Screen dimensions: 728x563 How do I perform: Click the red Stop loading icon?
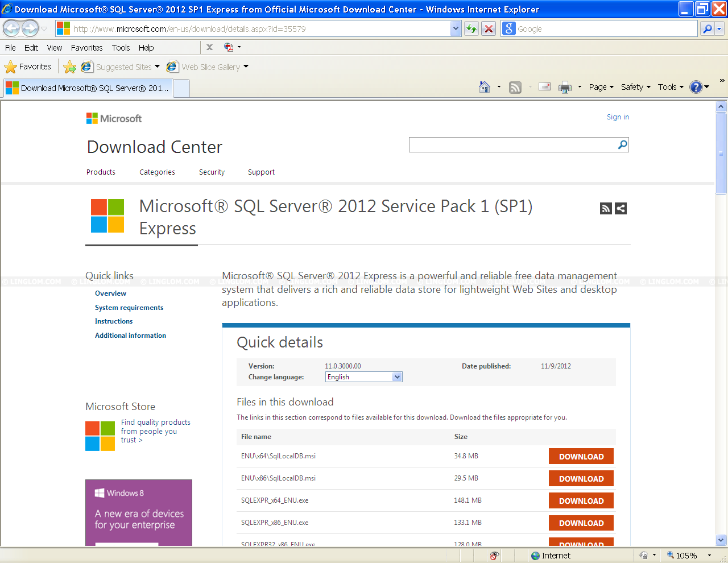click(x=489, y=28)
